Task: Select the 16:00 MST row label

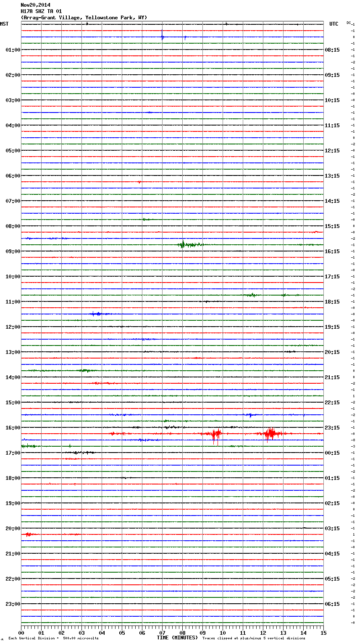Action: 13,428
